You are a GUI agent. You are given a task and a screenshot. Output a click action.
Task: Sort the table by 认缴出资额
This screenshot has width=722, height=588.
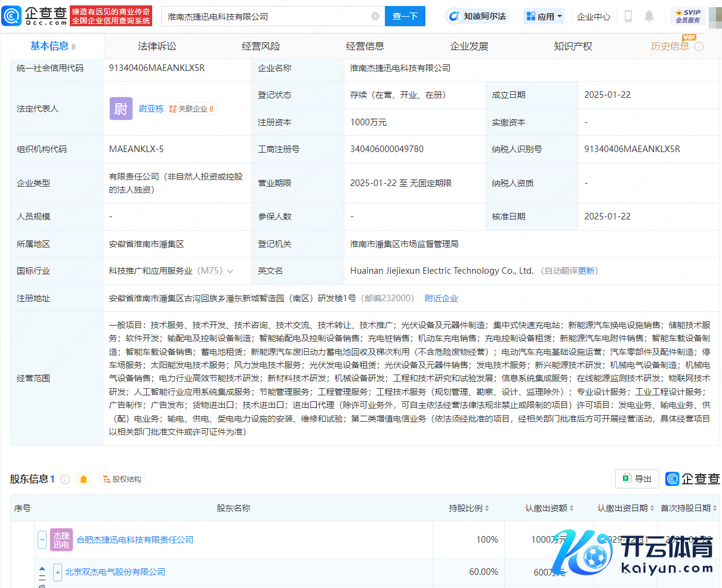tap(550, 508)
